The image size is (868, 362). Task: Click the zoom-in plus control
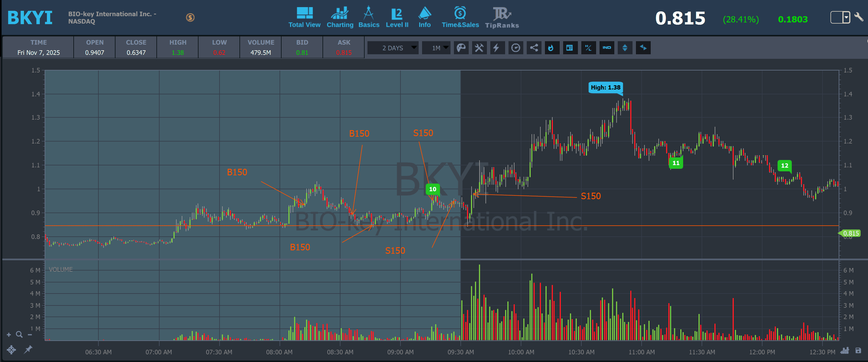coord(9,334)
